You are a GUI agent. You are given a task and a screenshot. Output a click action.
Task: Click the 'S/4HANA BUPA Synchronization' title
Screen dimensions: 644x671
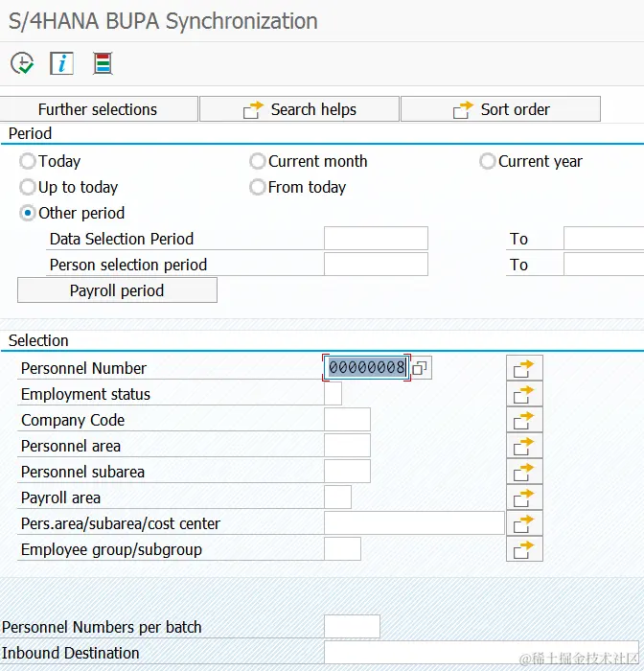pyautogui.click(x=163, y=21)
